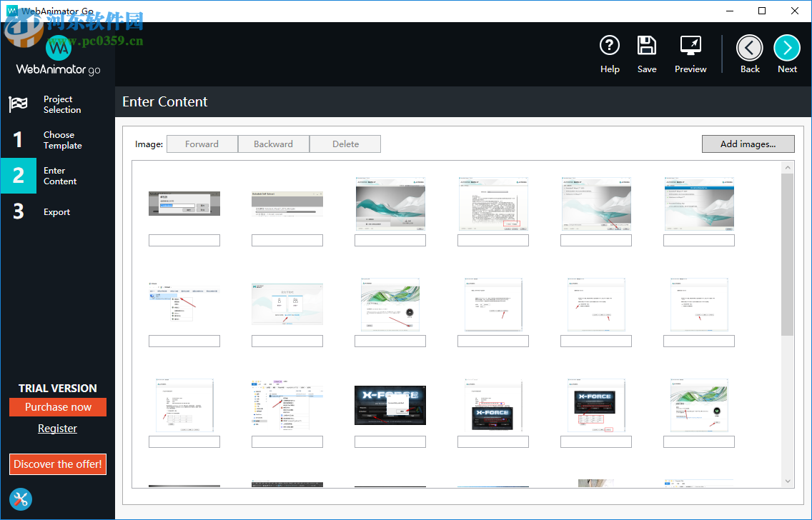Select second thumbnail in second row
The width and height of the screenshot is (812, 520).
[x=287, y=304]
